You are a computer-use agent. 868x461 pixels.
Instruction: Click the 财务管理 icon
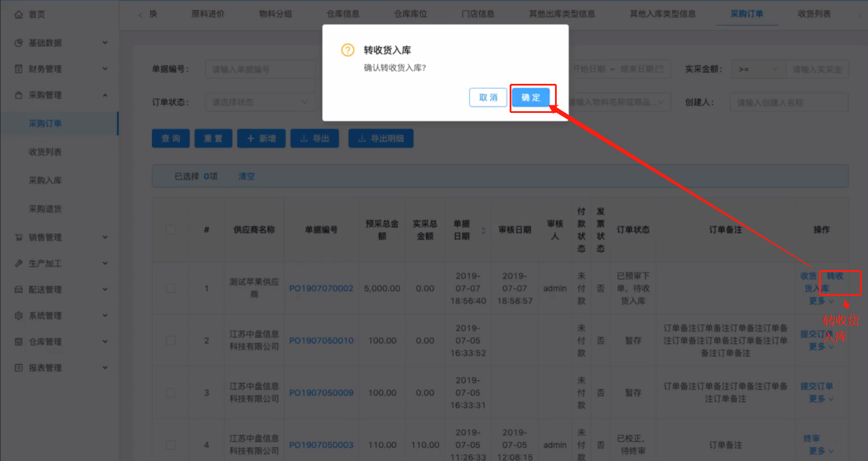coord(19,69)
